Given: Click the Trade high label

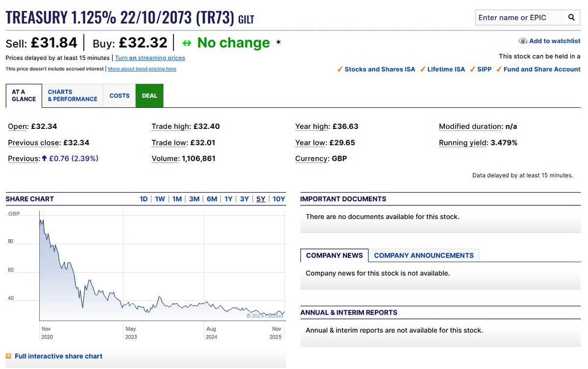Looking at the screenshot, I should coord(171,126).
